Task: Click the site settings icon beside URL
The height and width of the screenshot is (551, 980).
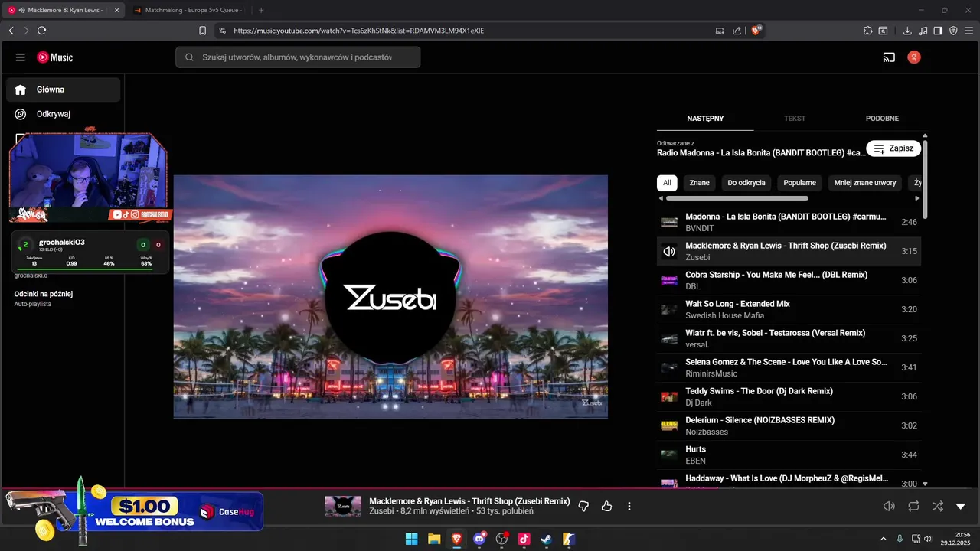Action: (x=222, y=31)
